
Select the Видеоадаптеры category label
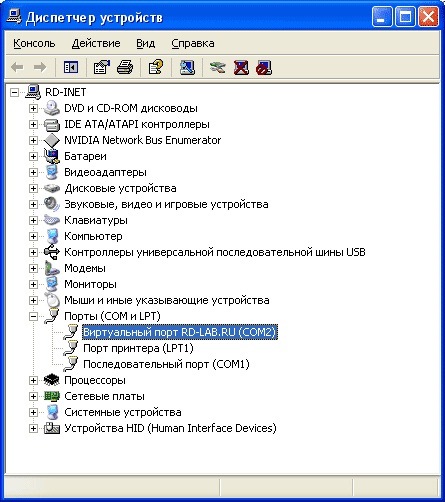point(105,172)
